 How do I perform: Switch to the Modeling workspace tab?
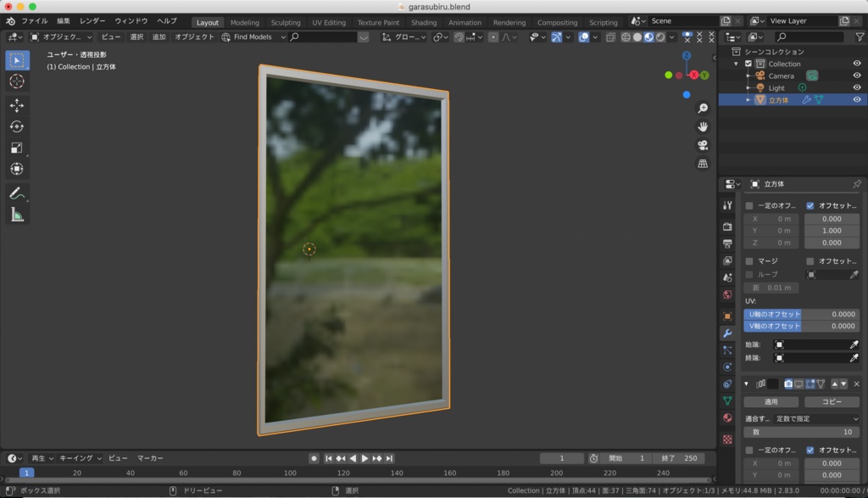pos(245,23)
